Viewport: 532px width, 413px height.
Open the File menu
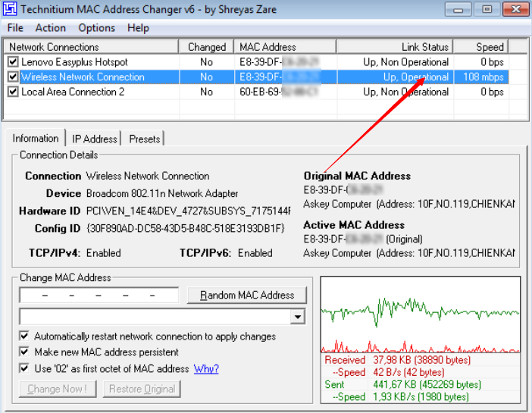(15, 28)
